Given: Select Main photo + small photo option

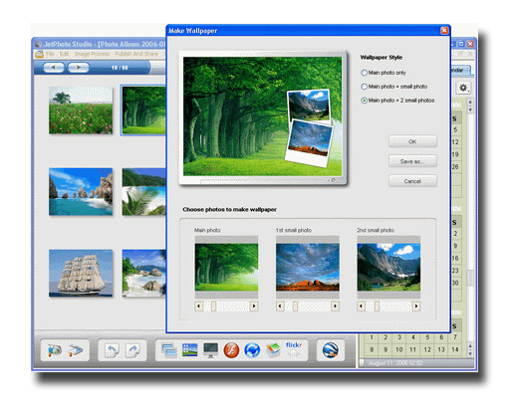Looking at the screenshot, I should tap(365, 87).
